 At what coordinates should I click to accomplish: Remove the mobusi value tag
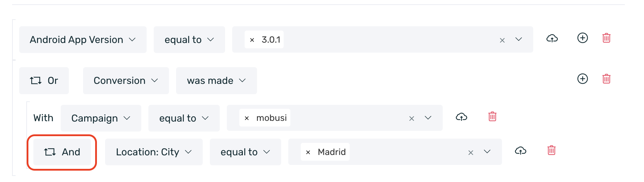(x=247, y=118)
